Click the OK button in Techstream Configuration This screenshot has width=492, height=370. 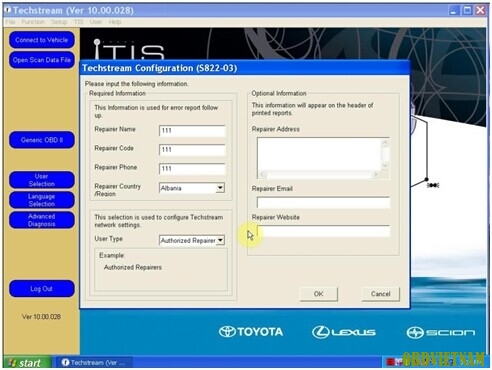pyautogui.click(x=318, y=294)
